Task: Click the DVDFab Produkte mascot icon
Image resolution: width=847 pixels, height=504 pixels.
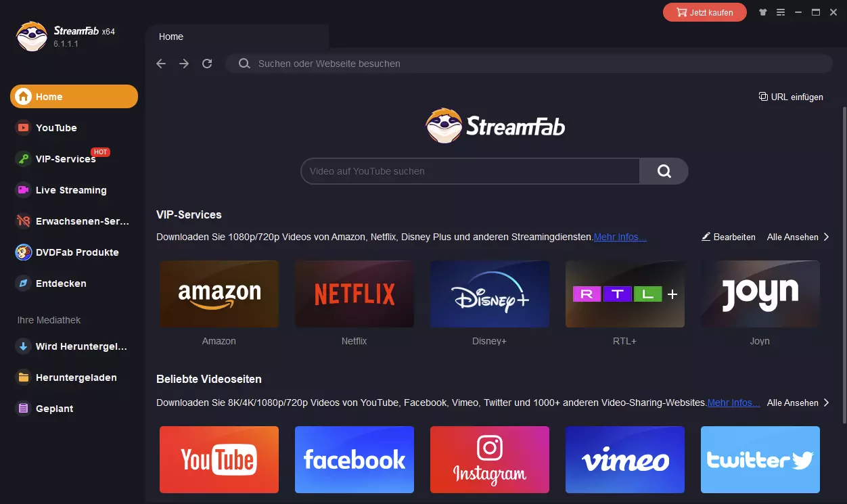Action: 24,252
